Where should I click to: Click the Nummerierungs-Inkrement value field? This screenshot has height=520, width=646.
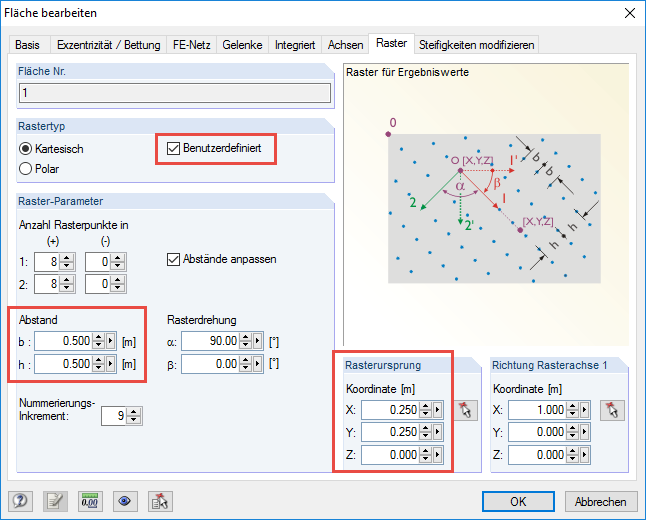[114, 416]
